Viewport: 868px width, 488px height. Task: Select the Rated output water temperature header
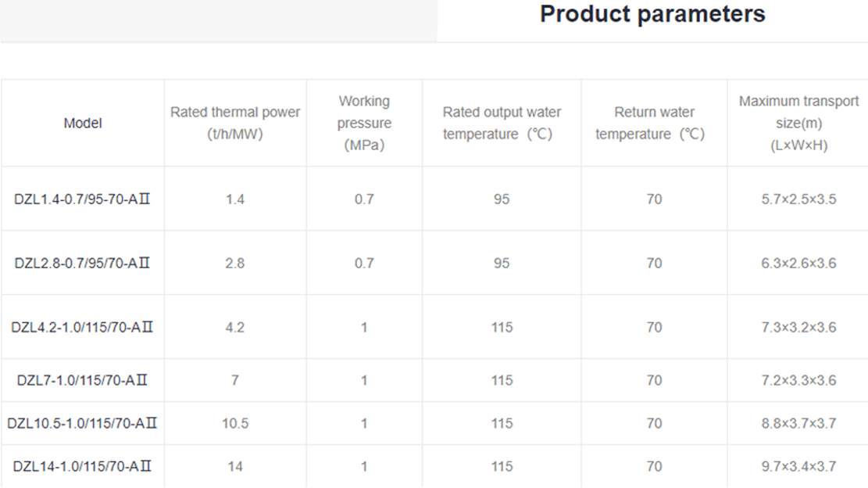502,123
